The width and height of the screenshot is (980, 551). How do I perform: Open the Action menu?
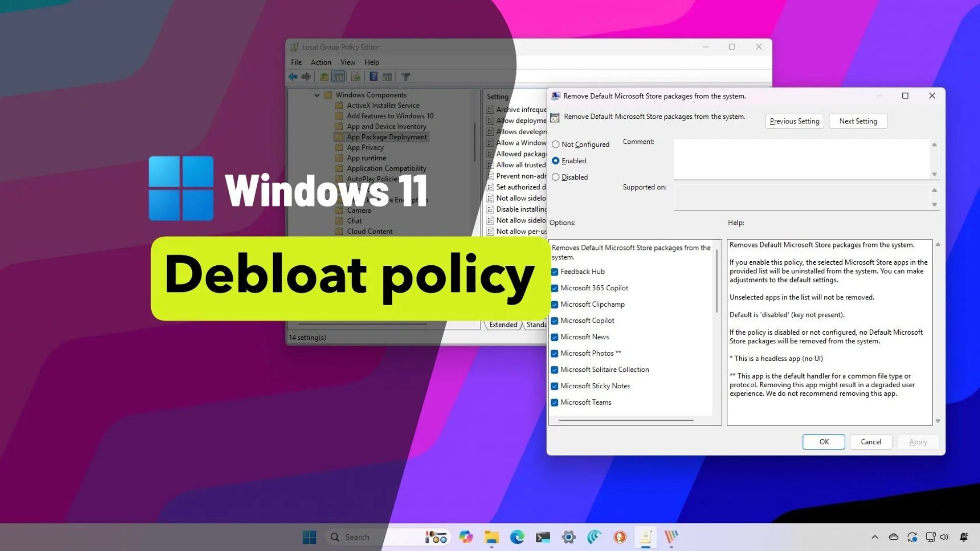321,62
